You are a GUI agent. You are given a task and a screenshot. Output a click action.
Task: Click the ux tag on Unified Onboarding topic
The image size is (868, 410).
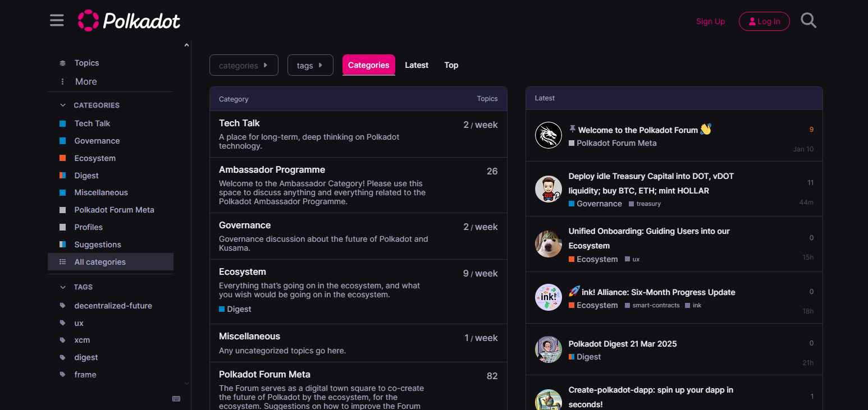click(632, 259)
